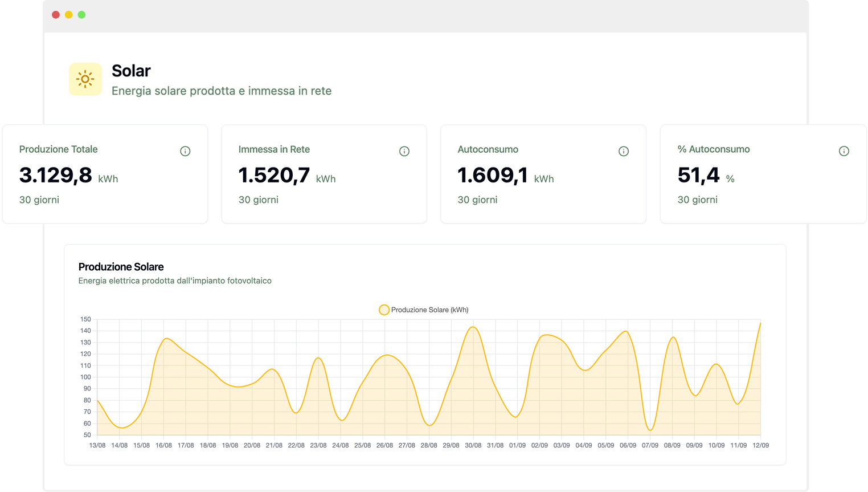Click the 100 y-axis label

[x=85, y=377]
